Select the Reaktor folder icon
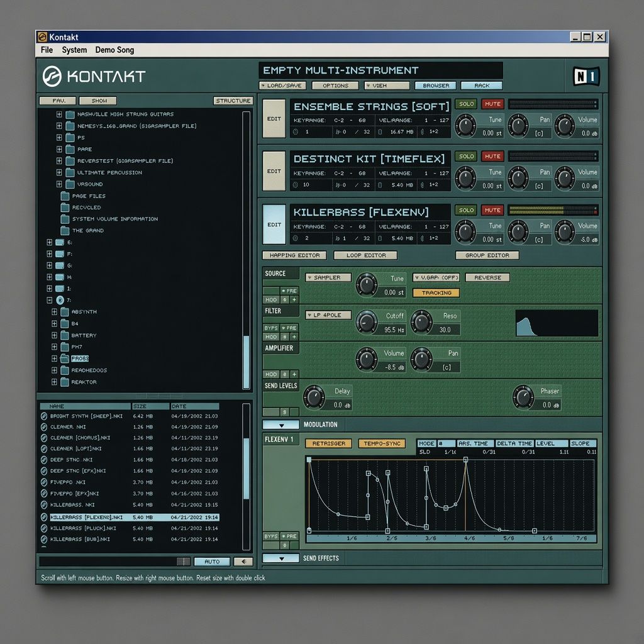This screenshot has height=644, width=644. pyautogui.click(x=65, y=382)
